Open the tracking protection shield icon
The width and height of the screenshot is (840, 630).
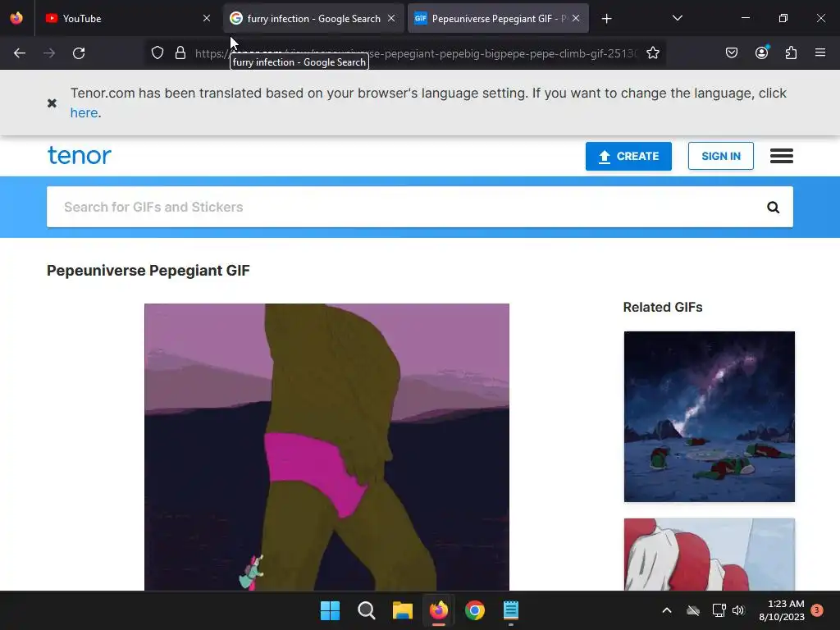(x=157, y=53)
